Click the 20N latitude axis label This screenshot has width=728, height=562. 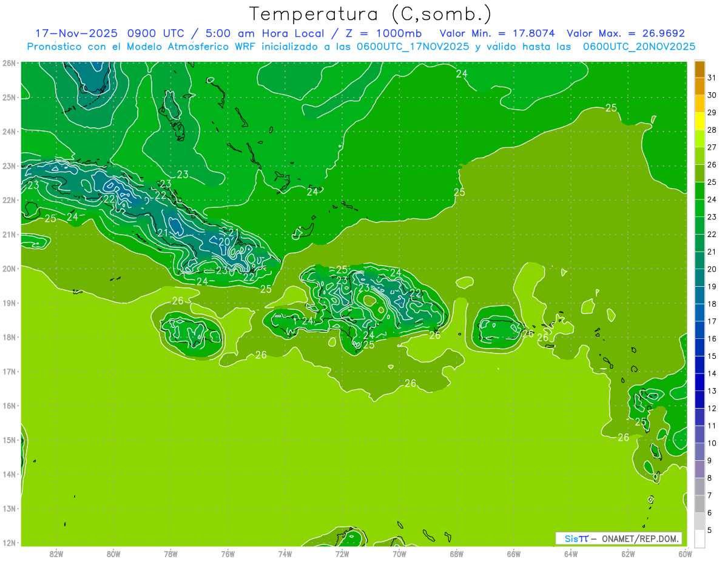pos(9,269)
